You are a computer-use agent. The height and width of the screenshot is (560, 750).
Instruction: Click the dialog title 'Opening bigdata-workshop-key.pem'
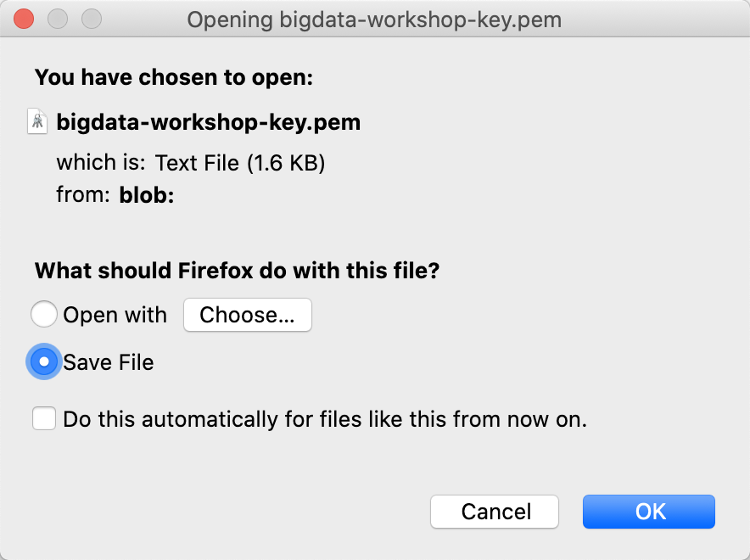(x=374, y=19)
